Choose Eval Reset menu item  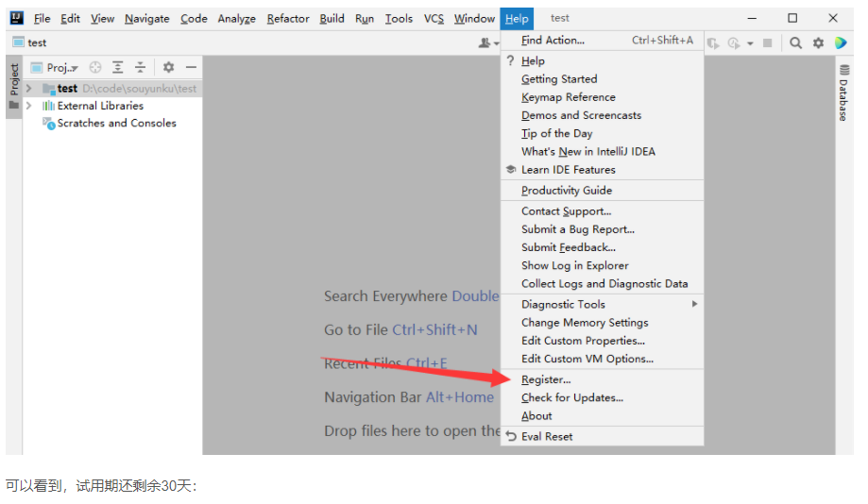point(603,436)
